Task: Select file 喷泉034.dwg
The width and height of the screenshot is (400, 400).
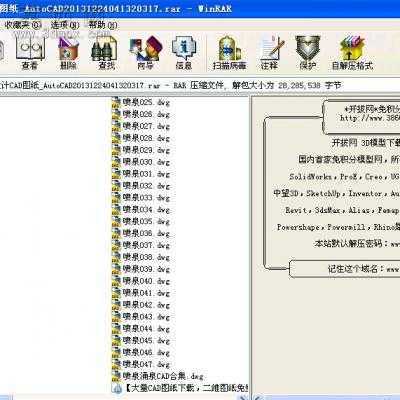Action: [x=141, y=209]
